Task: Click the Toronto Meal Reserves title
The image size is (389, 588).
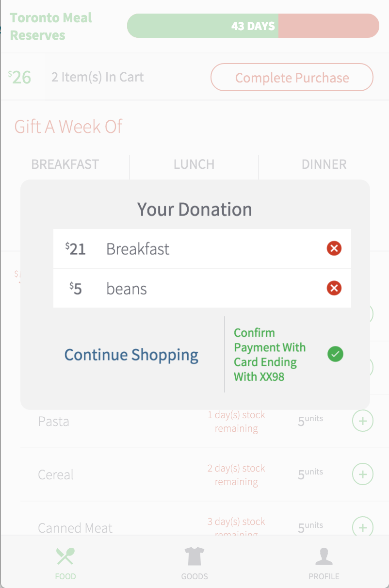Action: point(51,26)
